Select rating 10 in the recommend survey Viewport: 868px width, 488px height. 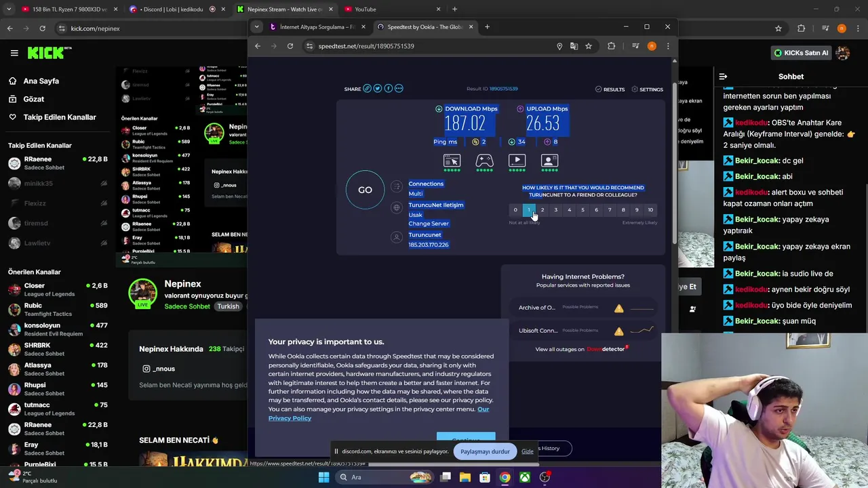[650, 210]
